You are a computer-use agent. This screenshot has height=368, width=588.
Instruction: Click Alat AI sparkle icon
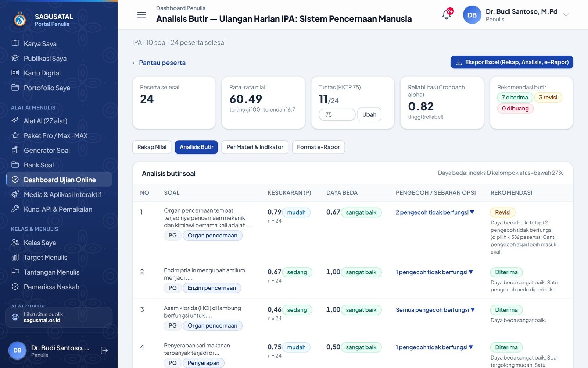[x=15, y=120]
